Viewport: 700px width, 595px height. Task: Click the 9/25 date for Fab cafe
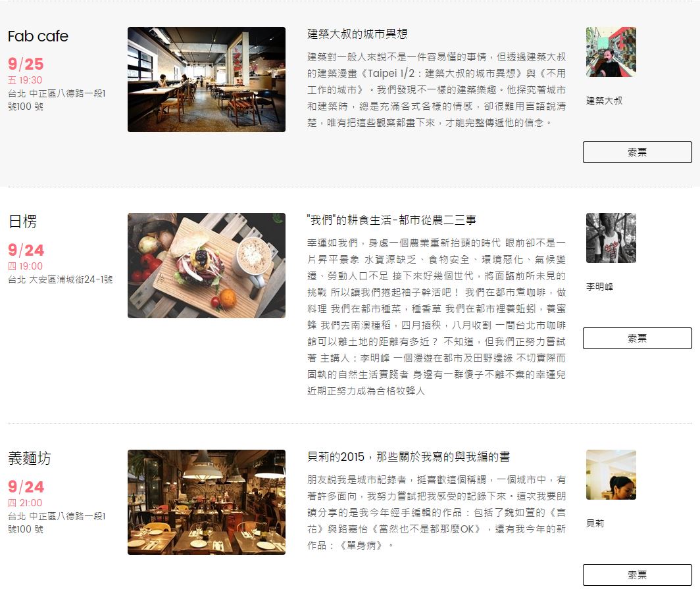pyautogui.click(x=26, y=64)
